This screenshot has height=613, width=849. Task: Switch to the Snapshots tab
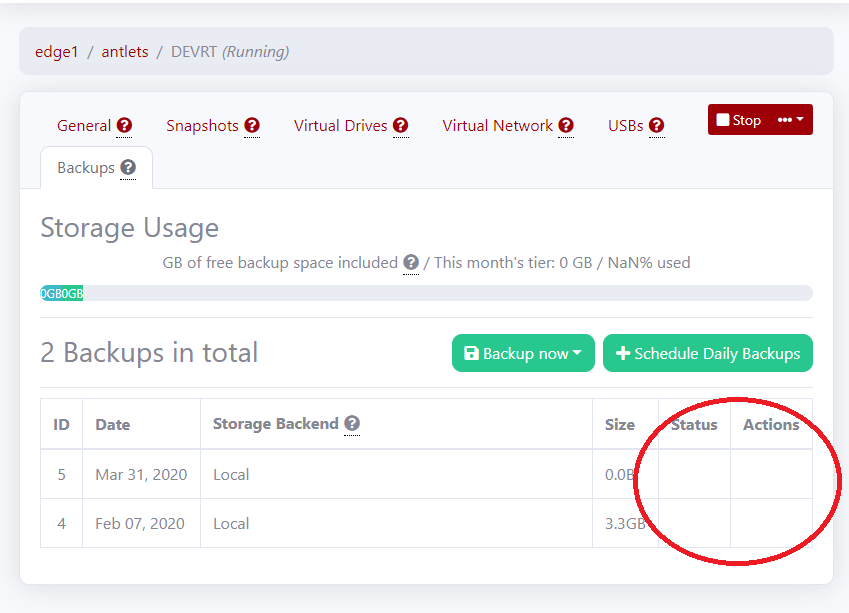[x=202, y=126]
